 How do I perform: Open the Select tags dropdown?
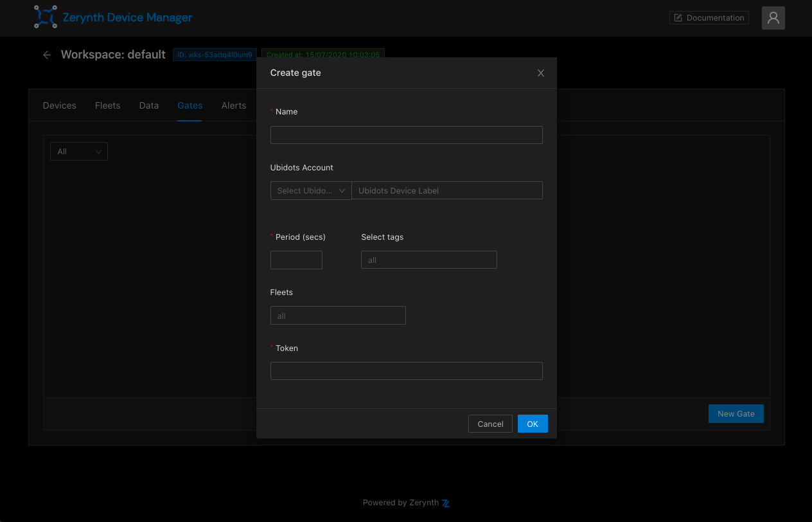(429, 260)
